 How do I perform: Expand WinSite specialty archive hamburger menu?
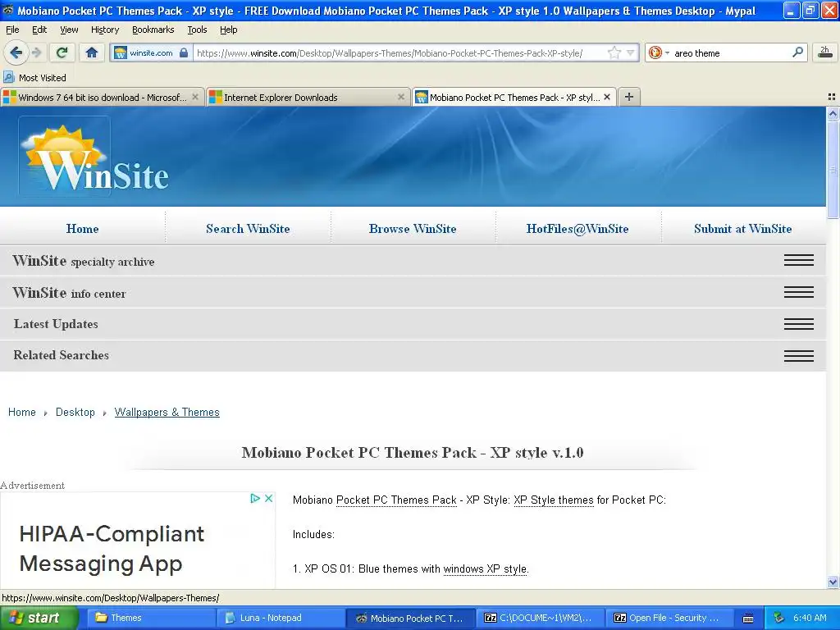point(799,260)
